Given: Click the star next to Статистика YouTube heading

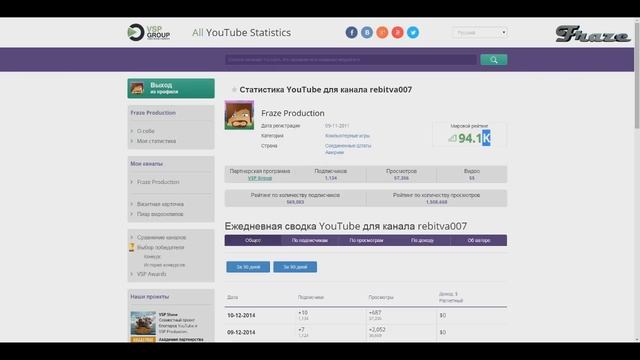Looking at the screenshot, I should coord(234,89).
